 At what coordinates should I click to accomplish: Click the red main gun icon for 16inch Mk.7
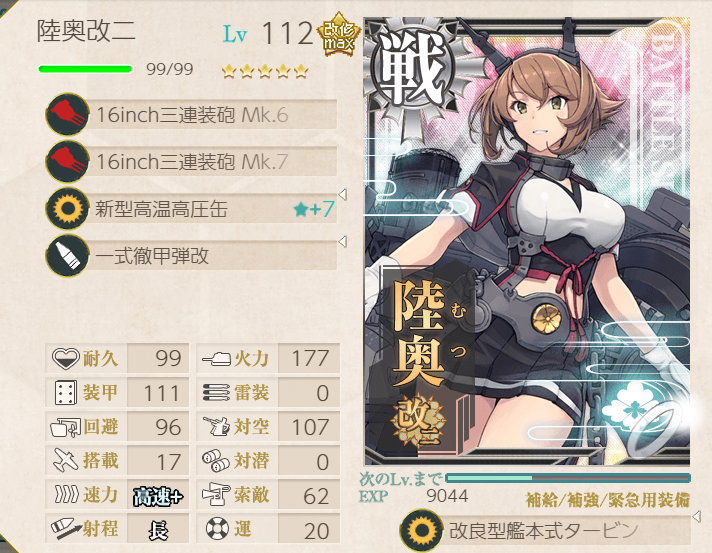point(67,162)
